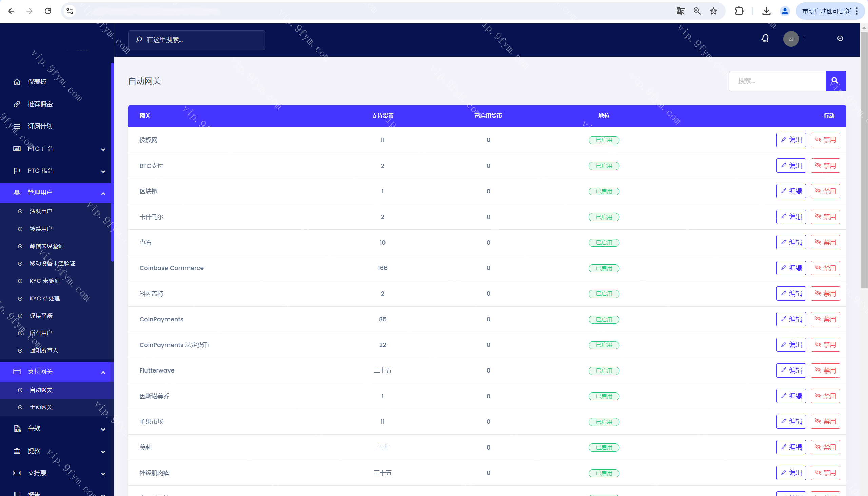Disable the Flutterwave gateway
This screenshot has width=868, height=496.
click(x=825, y=370)
